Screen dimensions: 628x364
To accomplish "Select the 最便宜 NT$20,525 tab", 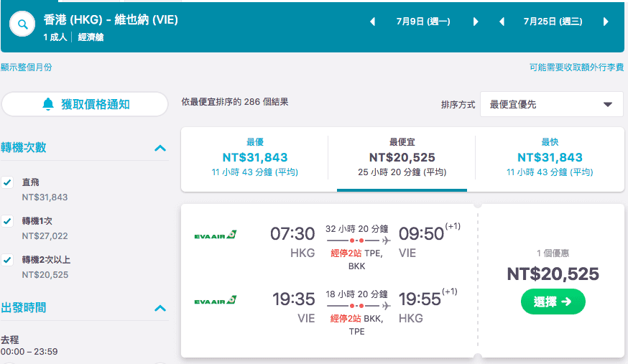I will pyautogui.click(x=402, y=157).
